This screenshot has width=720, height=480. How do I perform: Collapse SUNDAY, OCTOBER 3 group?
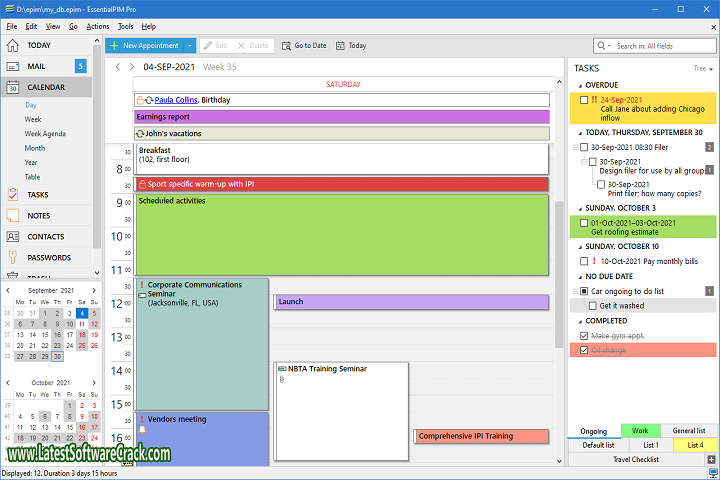click(x=580, y=209)
